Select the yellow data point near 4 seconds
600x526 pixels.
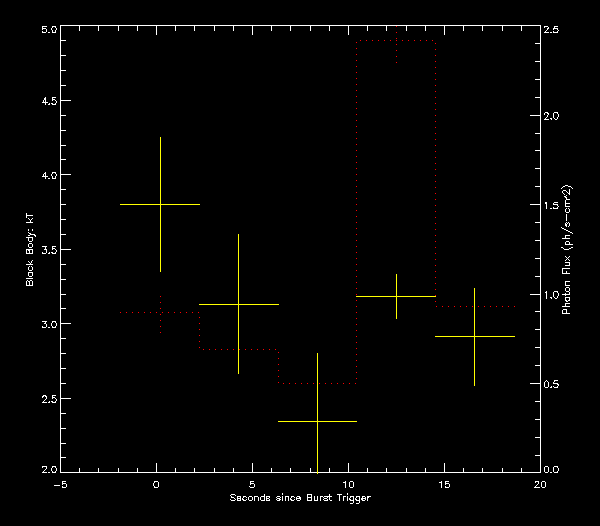tap(238, 304)
